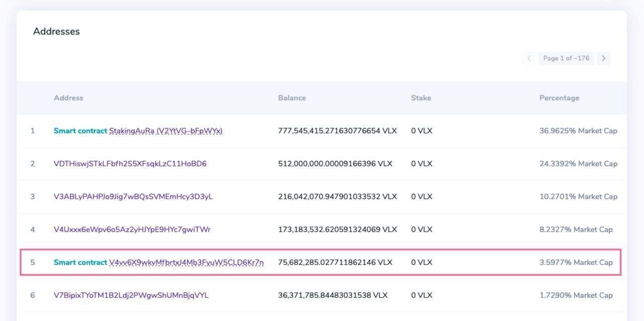
Task: Click the stake value in StakingAuRa row
Action: click(x=422, y=131)
